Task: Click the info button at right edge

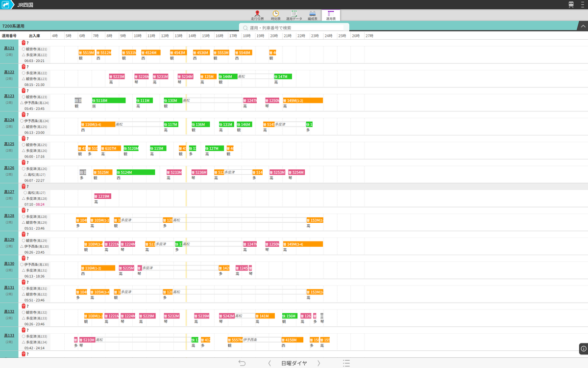Action: point(583,349)
